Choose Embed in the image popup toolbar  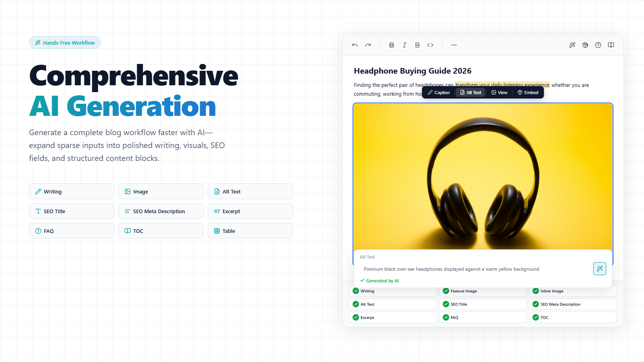click(x=528, y=93)
